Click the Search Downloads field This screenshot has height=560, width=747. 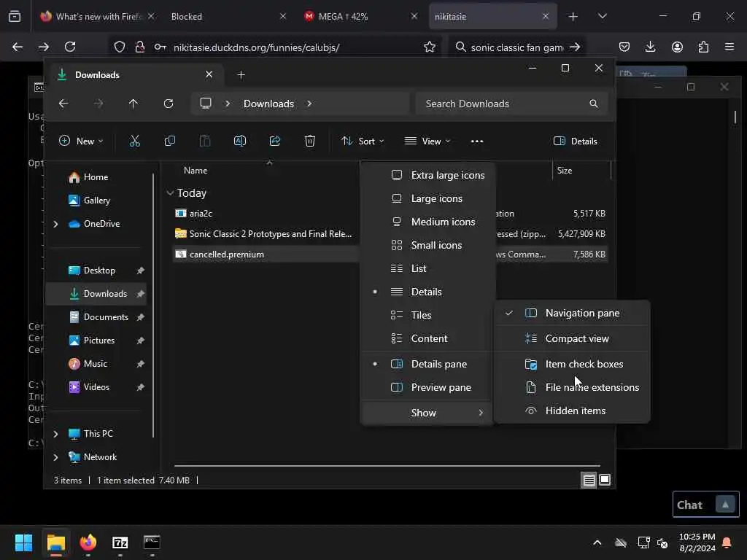click(511, 104)
